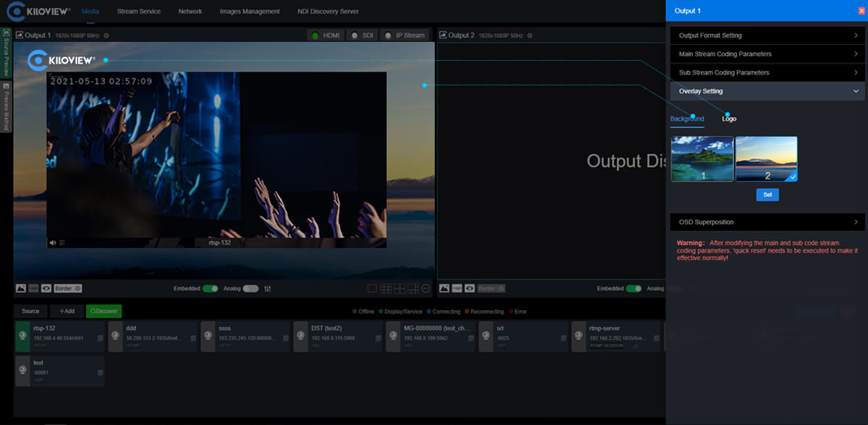Select background thumbnail number 1
The width and height of the screenshot is (868, 425).
point(702,159)
